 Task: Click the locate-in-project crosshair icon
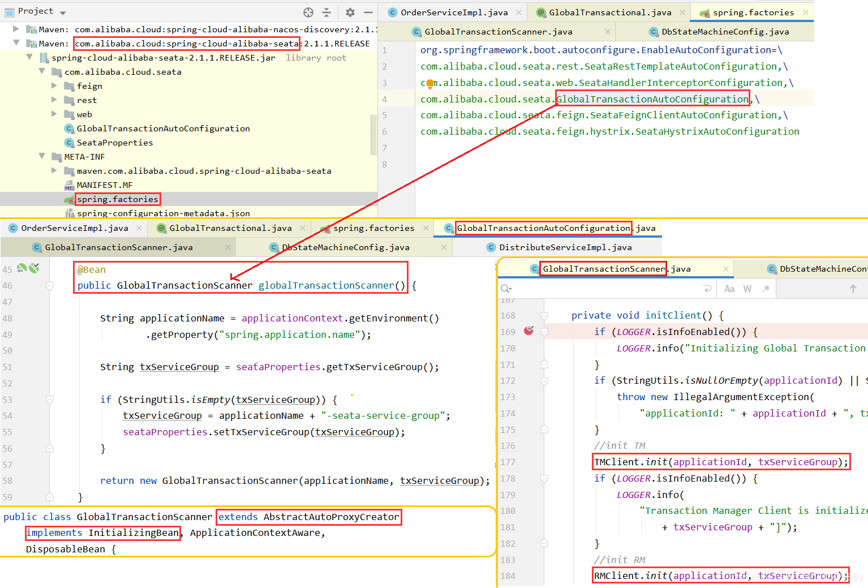[308, 12]
